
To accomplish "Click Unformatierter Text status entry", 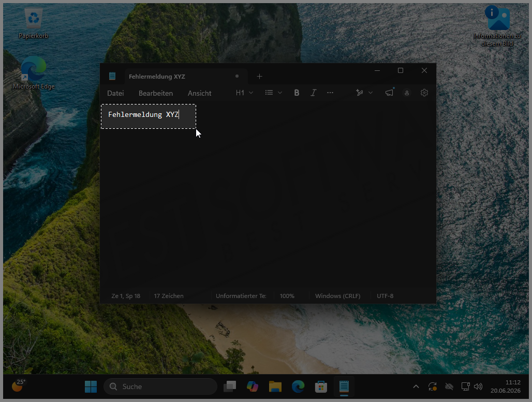I will (241, 296).
